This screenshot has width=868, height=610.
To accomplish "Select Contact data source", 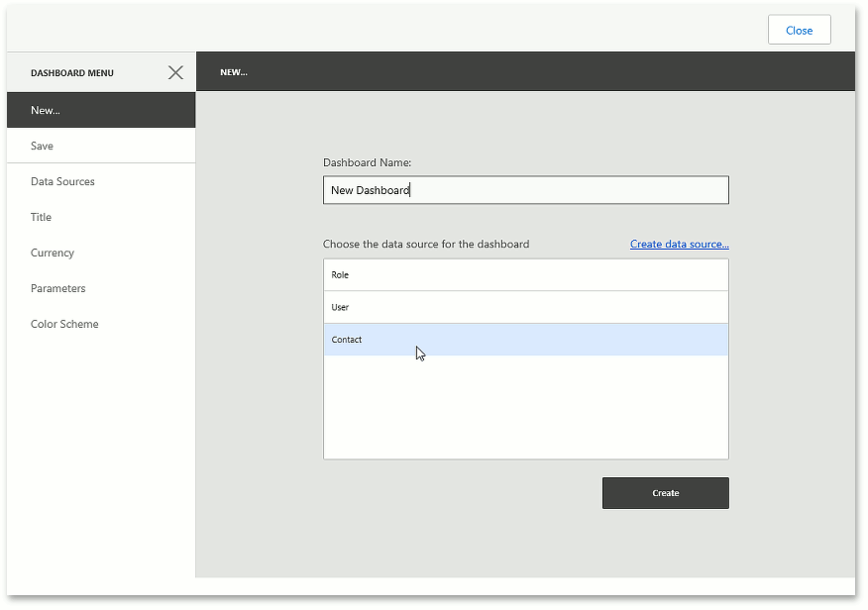I will click(525, 340).
